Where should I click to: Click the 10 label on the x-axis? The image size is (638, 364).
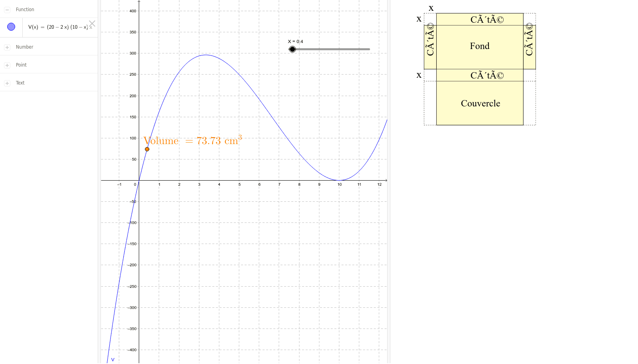(340, 185)
